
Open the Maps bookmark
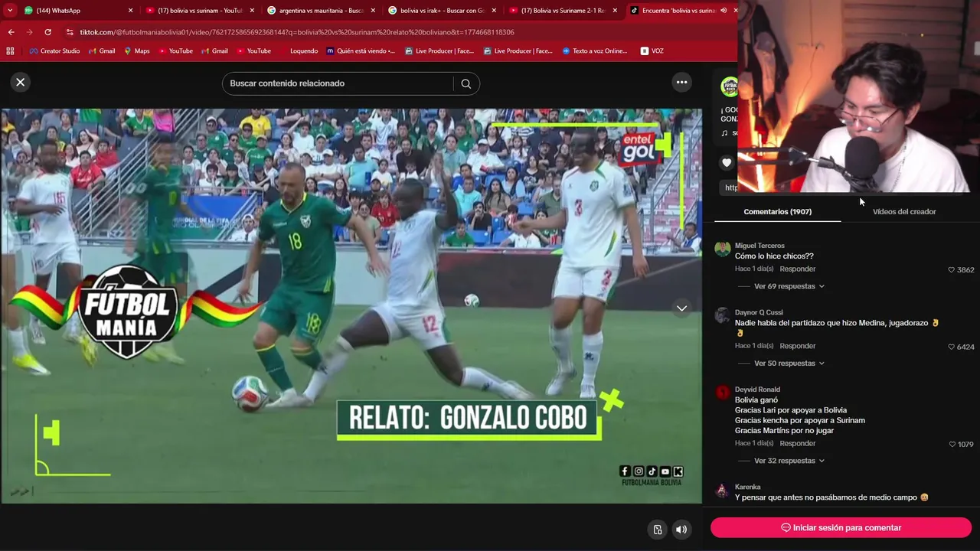pos(137,51)
